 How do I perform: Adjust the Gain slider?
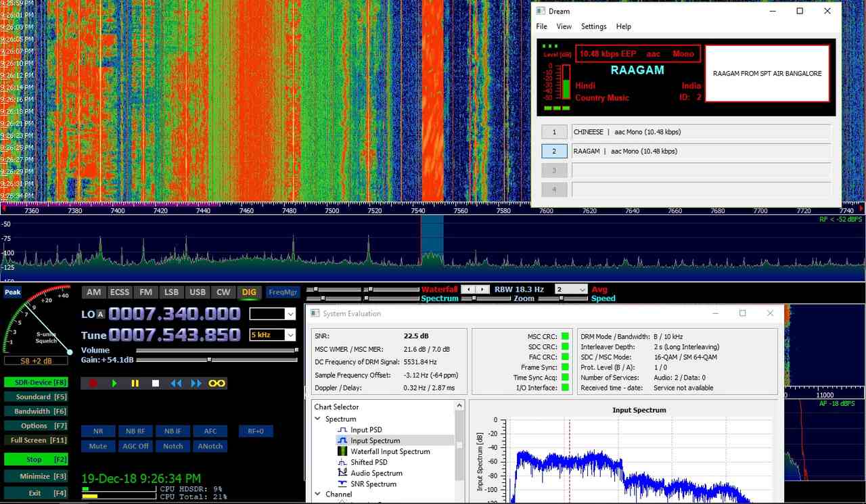[x=216, y=359]
